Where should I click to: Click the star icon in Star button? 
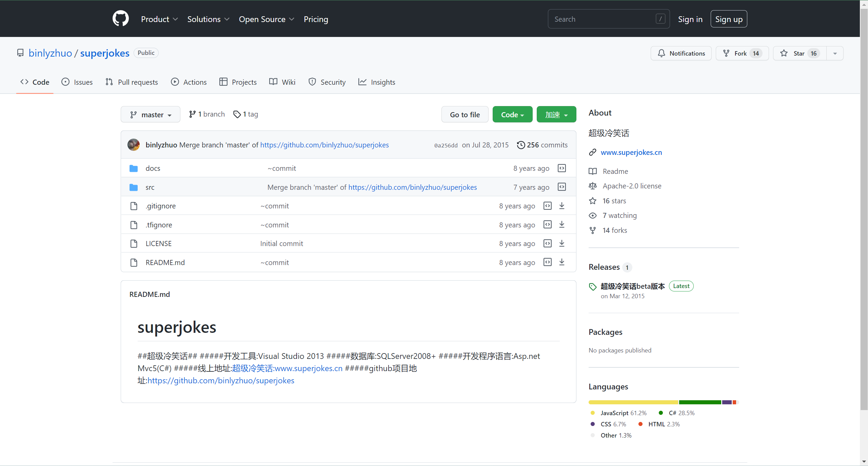pos(784,53)
